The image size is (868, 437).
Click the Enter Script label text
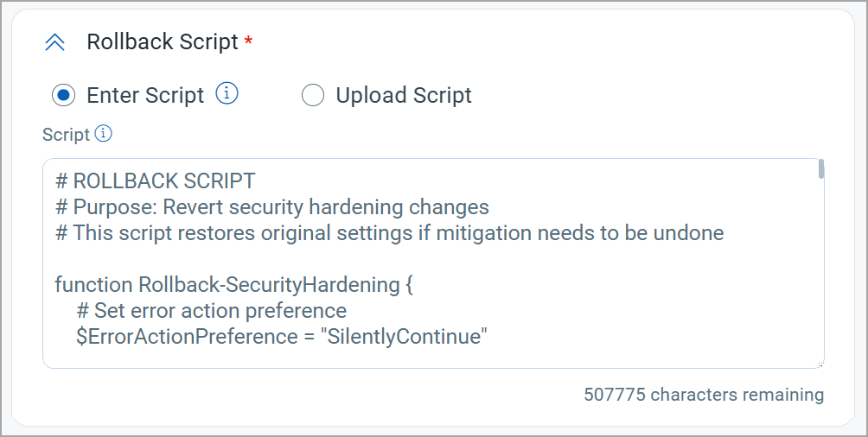point(145,95)
